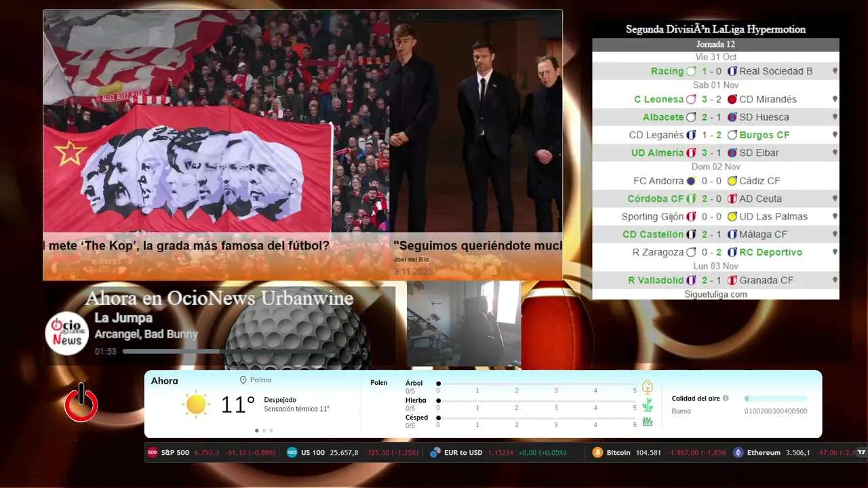Click the CD Castellón team name
Screen dimensions: 868x488
653,235
